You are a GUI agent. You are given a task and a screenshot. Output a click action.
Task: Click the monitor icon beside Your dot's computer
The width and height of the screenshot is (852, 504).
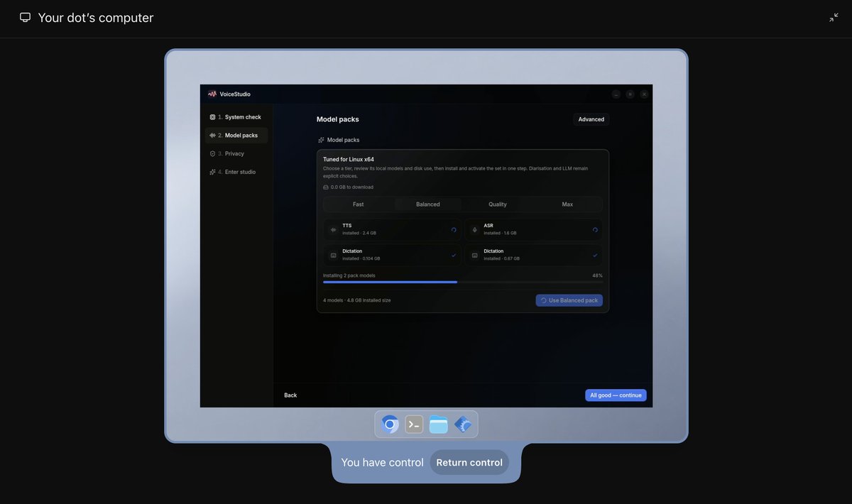click(x=25, y=18)
